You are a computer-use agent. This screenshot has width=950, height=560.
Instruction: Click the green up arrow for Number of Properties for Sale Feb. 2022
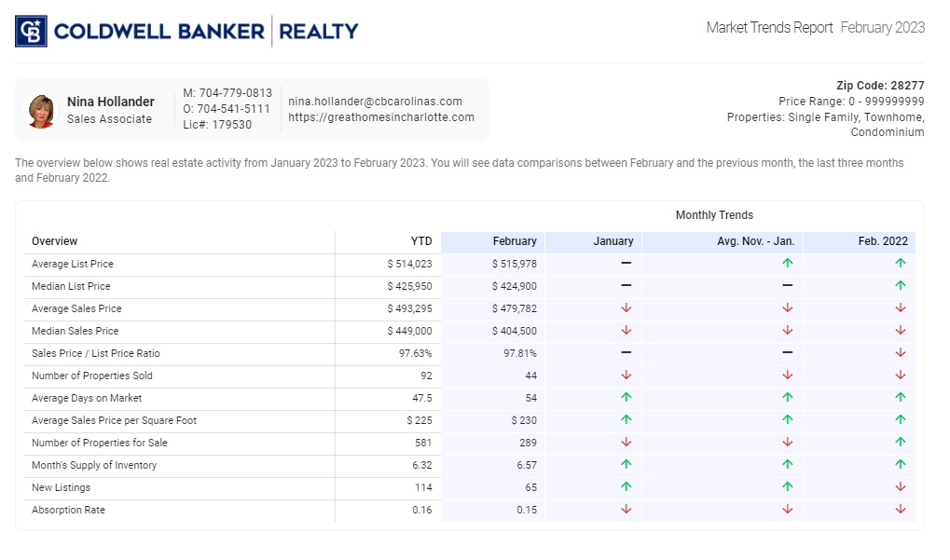(900, 443)
